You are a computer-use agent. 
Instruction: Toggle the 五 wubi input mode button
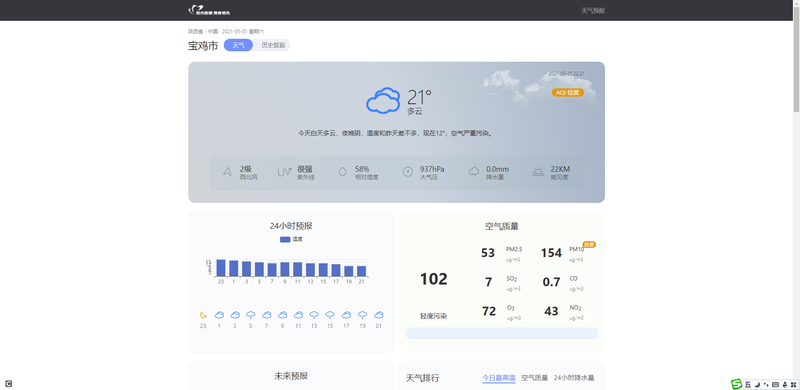[x=748, y=384]
